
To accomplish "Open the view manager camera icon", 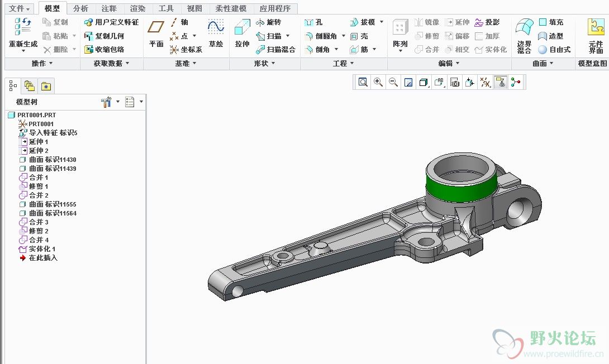I will pyautogui.click(x=454, y=82).
